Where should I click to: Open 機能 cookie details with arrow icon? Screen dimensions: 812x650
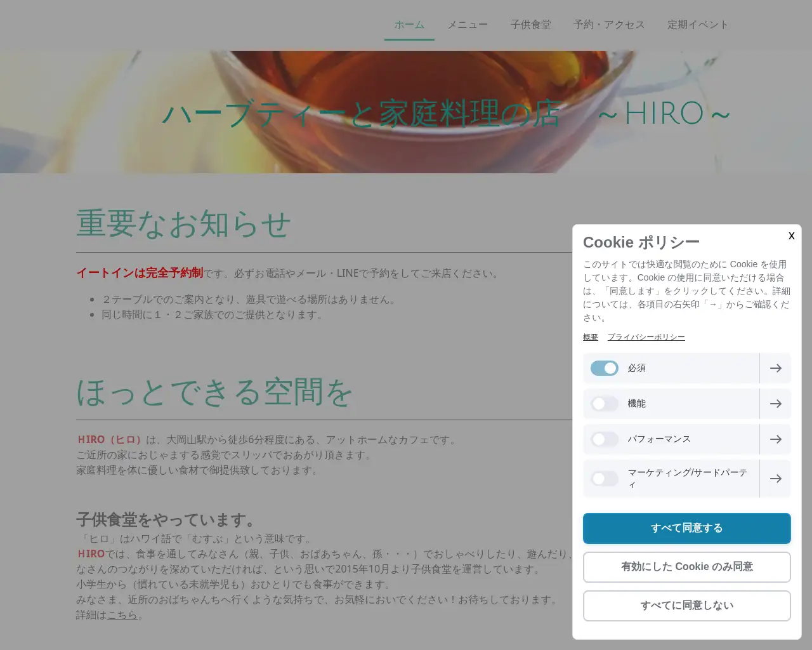tap(775, 404)
